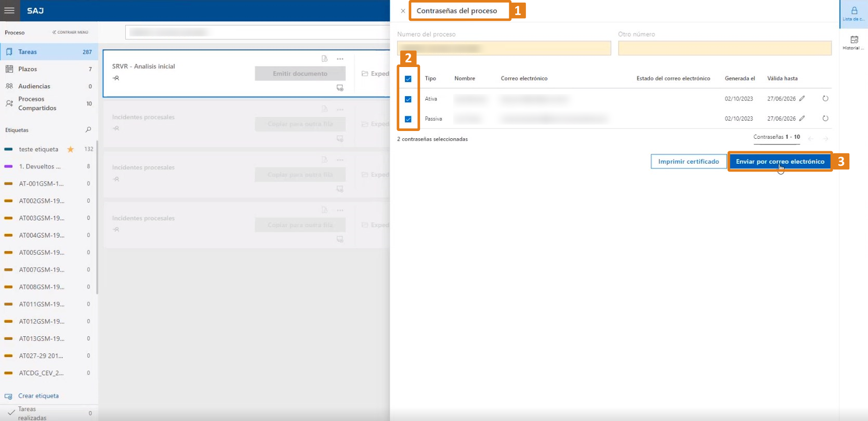Search etiquetas with magnifier icon
This screenshot has height=421, width=868.
click(x=88, y=129)
